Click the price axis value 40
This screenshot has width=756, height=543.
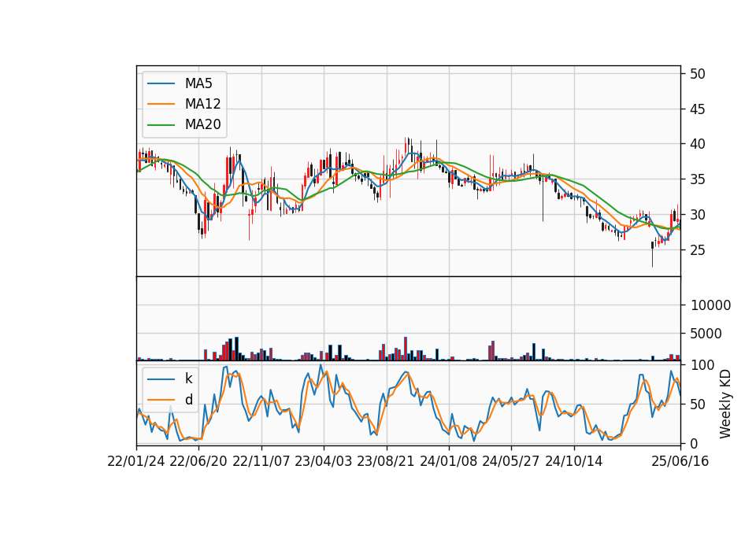pos(697,144)
